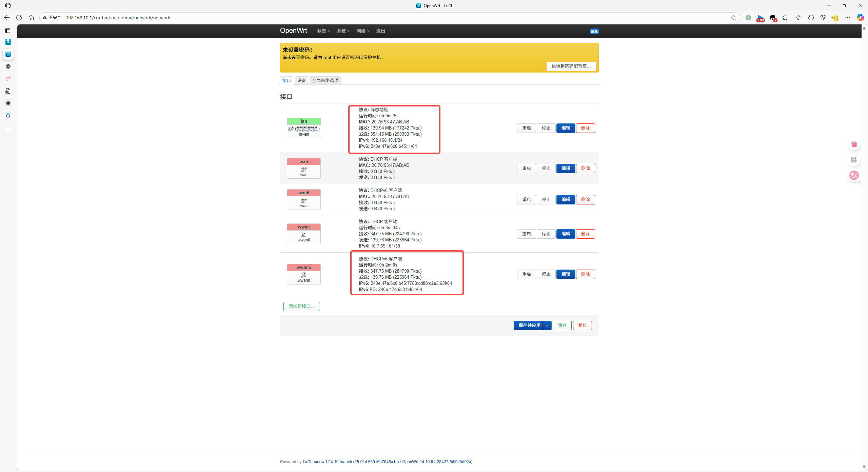Open the Extensions puzzle piece icon

click(785, 18)
